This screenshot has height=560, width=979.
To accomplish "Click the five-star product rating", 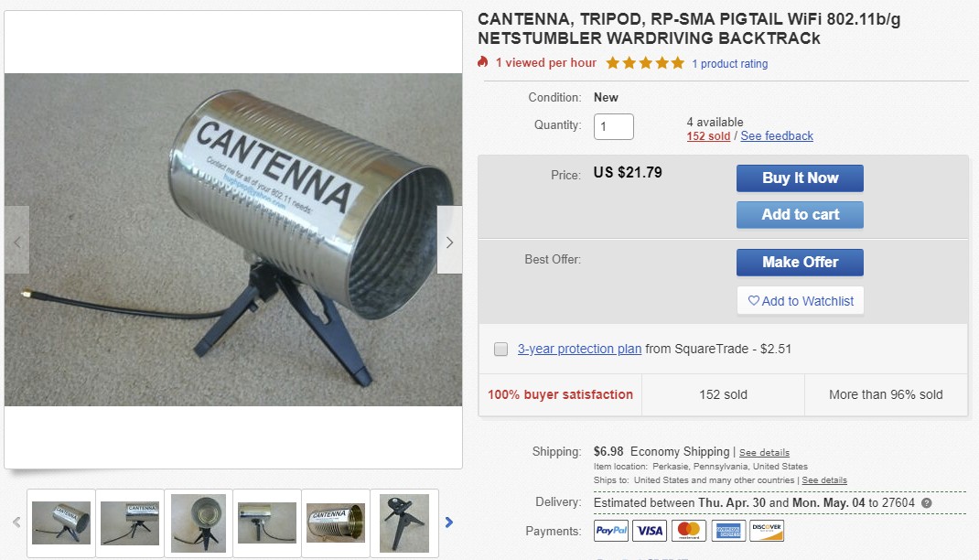I will click(646, 63).
